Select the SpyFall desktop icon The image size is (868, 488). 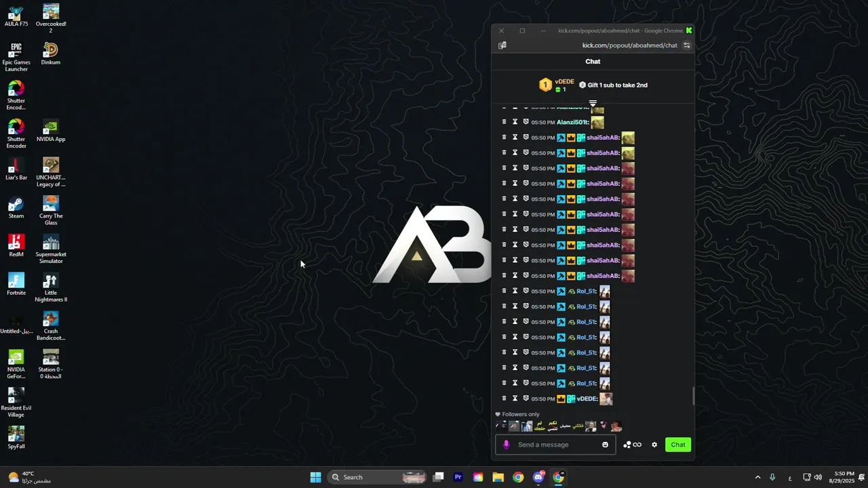point(16,438)
